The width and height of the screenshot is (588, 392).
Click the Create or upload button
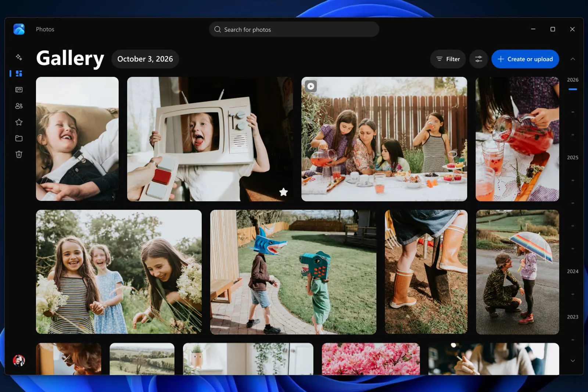(x=525, y=59)
